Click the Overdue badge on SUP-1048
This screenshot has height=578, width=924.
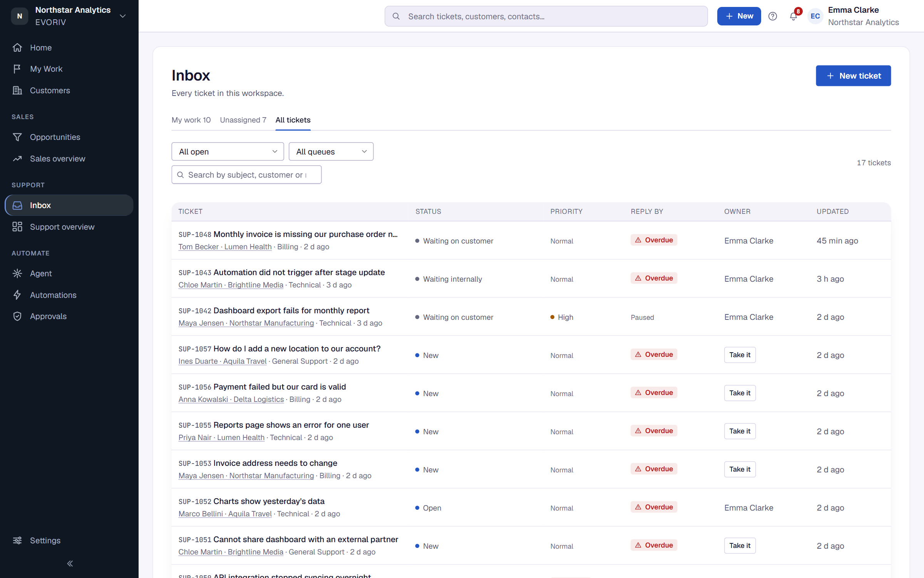point(654,240)
